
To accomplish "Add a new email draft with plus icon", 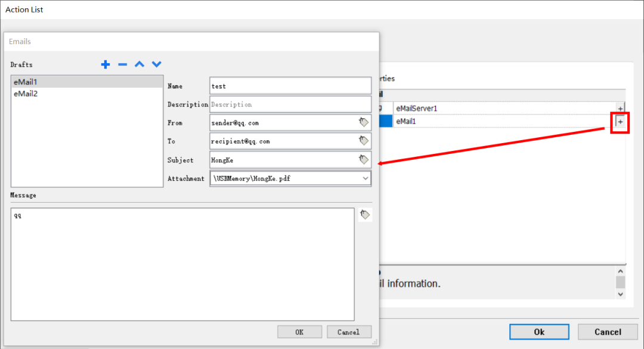I will coord(106,64).
